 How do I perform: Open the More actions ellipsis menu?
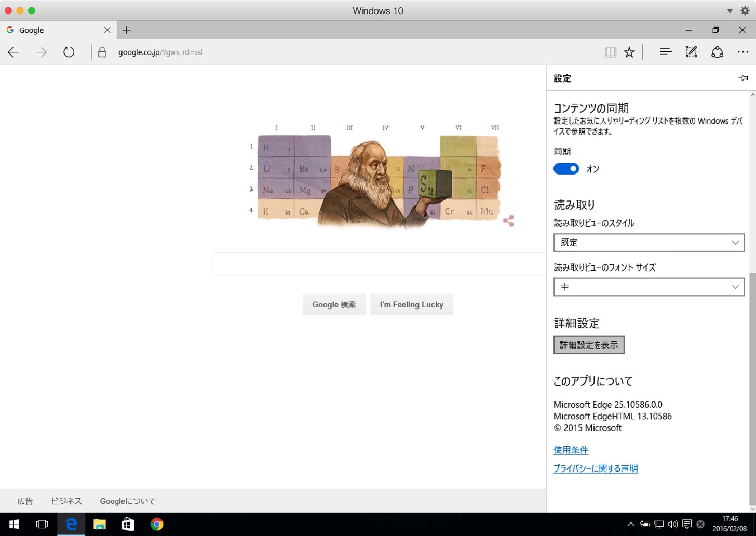coord(743,52)
